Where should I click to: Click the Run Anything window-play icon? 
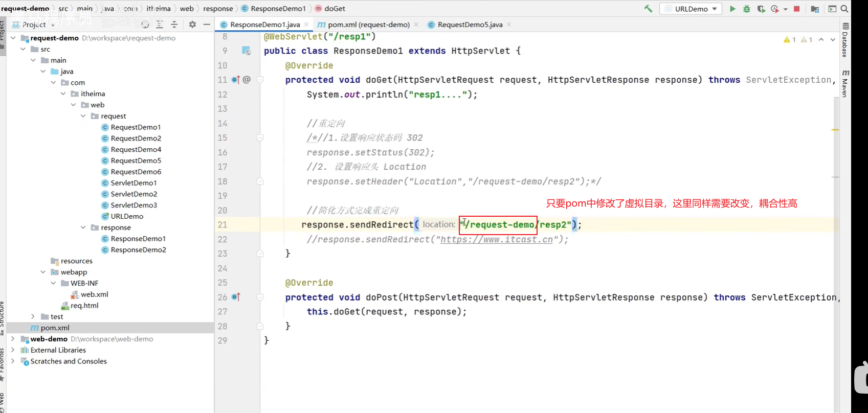click(x=832, y=9)
